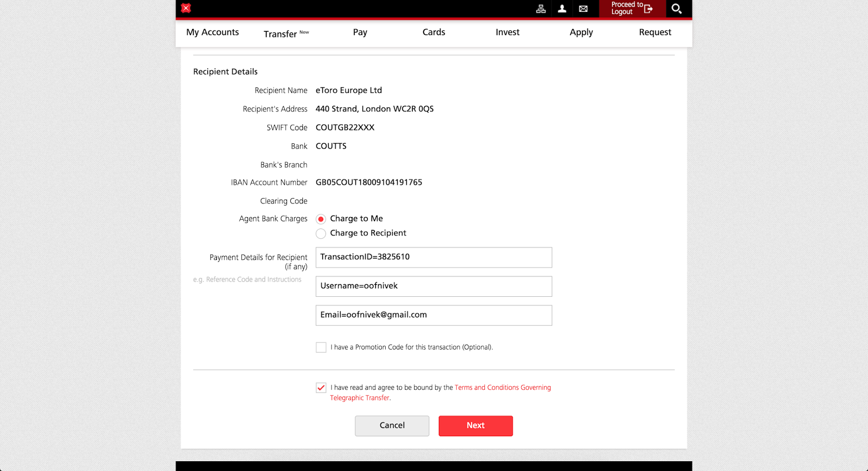Open the Transfer menu
This screenshot has width=868, height=471.
point(286,34)
